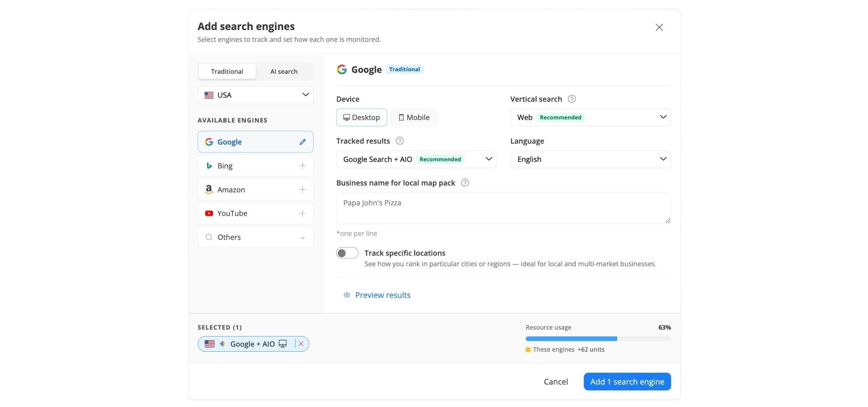Image resolution: width=868 pixels, height=407 pixels.
Task: Click the 63% resource usage value
Action: point(664,327)
